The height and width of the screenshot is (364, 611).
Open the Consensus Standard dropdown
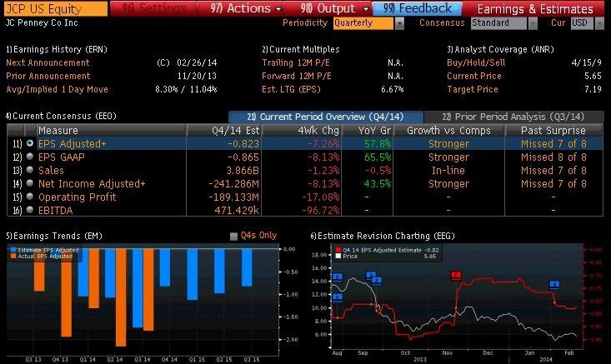(x=504, y=23)
